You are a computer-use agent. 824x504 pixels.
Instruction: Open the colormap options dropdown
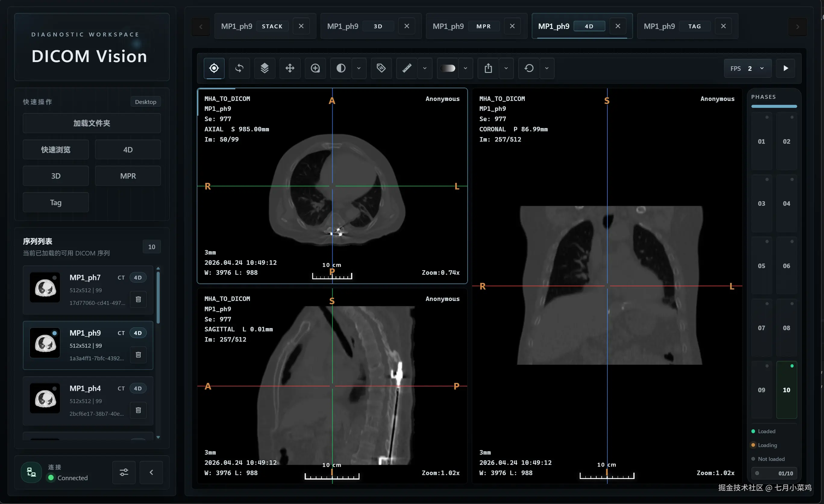coord(465,68)
